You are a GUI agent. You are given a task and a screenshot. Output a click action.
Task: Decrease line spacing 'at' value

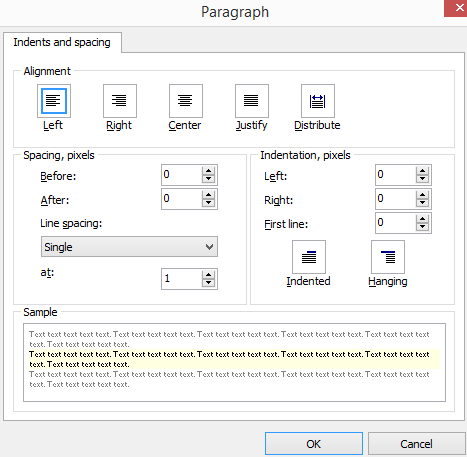pyautogui.click(x=208, y=283)
